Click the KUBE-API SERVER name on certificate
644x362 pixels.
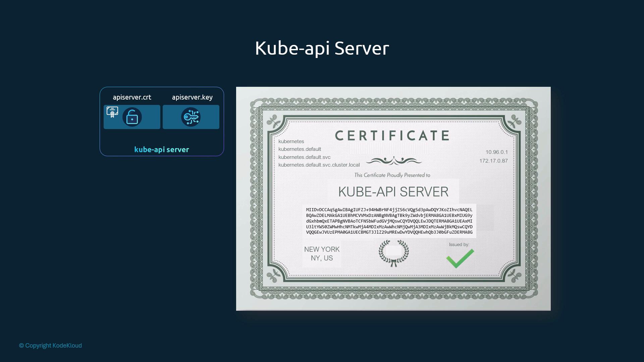point(393,192)
